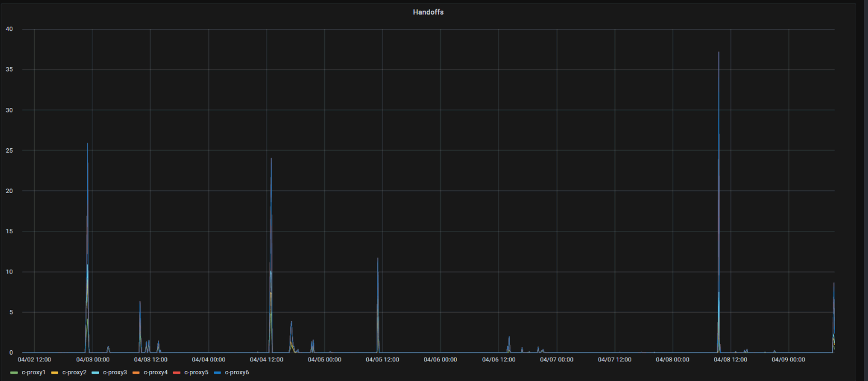Click the y-axis value 10
The height and width of the screenshot is (381, 868).
click(x=9, y=272)
